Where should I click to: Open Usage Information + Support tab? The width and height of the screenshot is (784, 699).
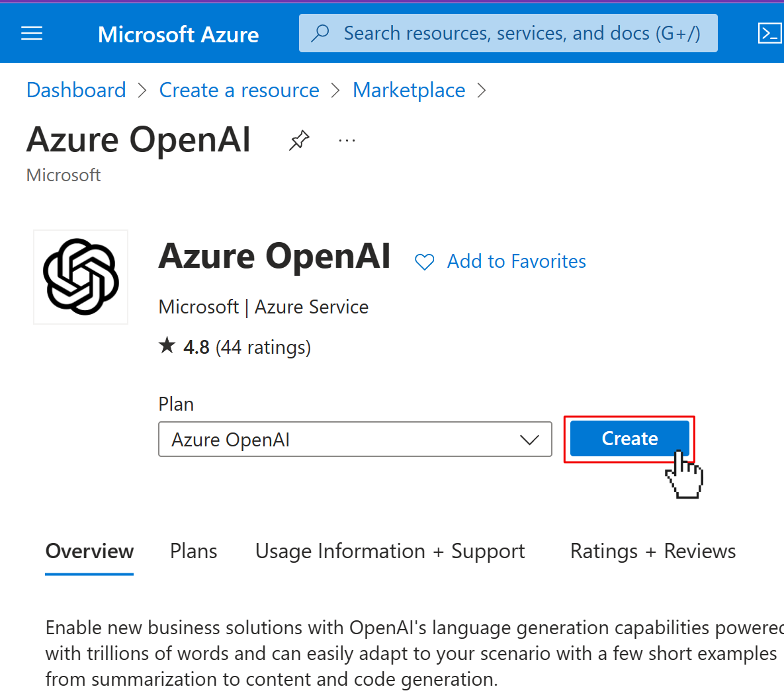click(390, 552)
